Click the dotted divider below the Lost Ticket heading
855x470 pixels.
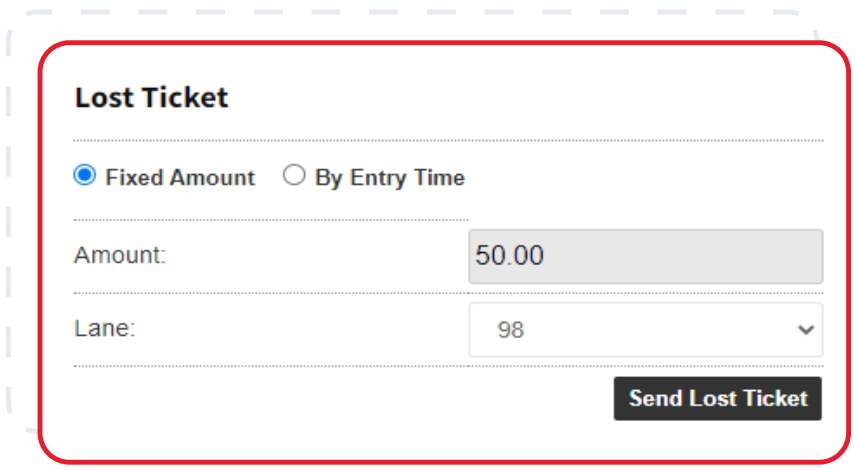[x=448, y=140]
